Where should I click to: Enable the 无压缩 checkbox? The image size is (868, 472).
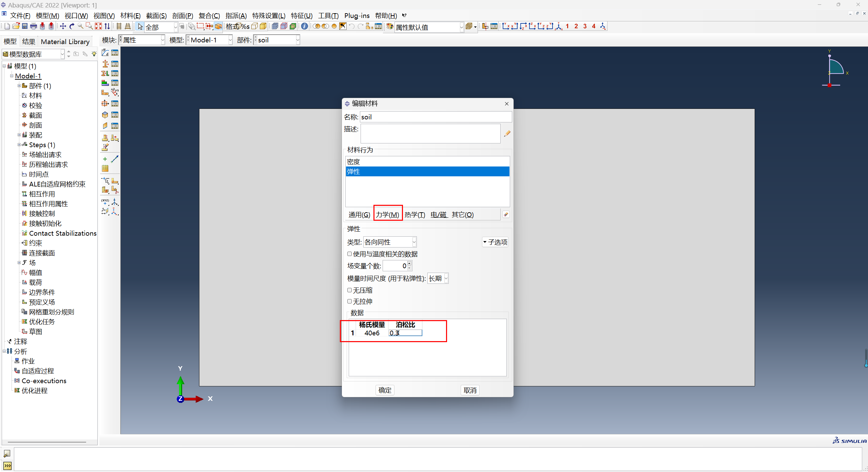pos(349,290)
